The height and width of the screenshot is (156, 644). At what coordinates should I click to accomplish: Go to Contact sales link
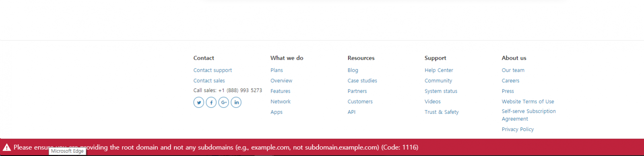pyautogui.click(x=209, y=81)
